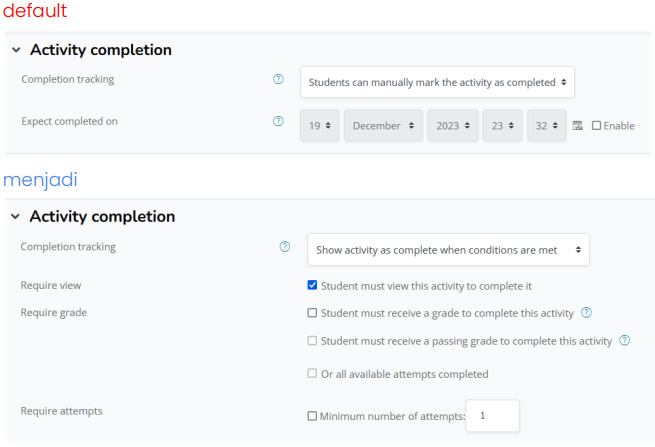Click help icon after passing grade option
The width and height of the screenshot is (655, 447).
pyautogui.click(x=624, y=341)
